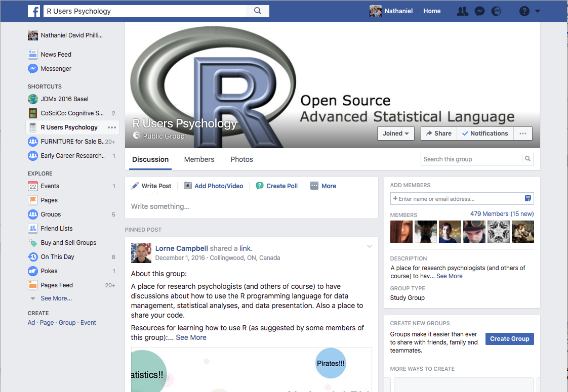Click the Share button on cover
Image resolution: width=568 pixels, height=392 pixels.
(x=439, y=133)
